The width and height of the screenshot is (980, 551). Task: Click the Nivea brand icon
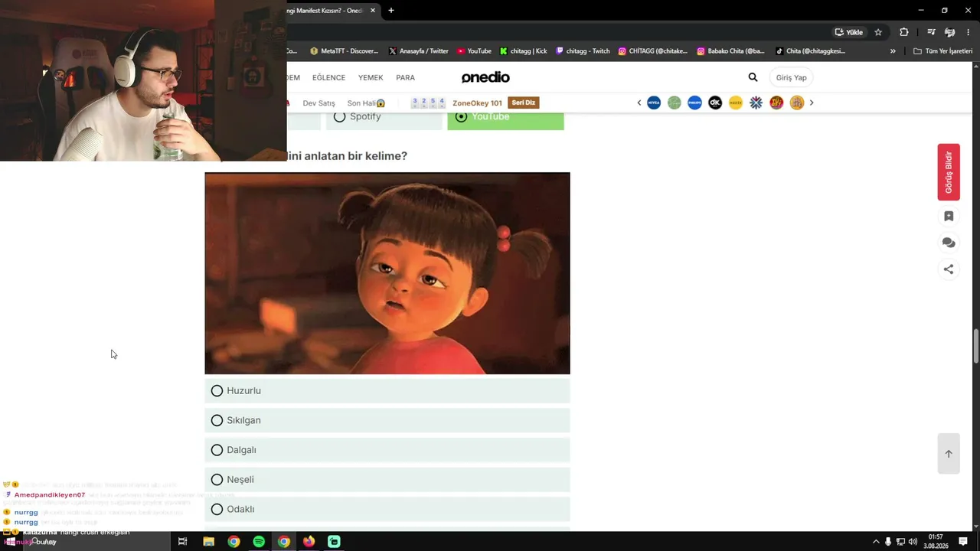pos(654,103)
